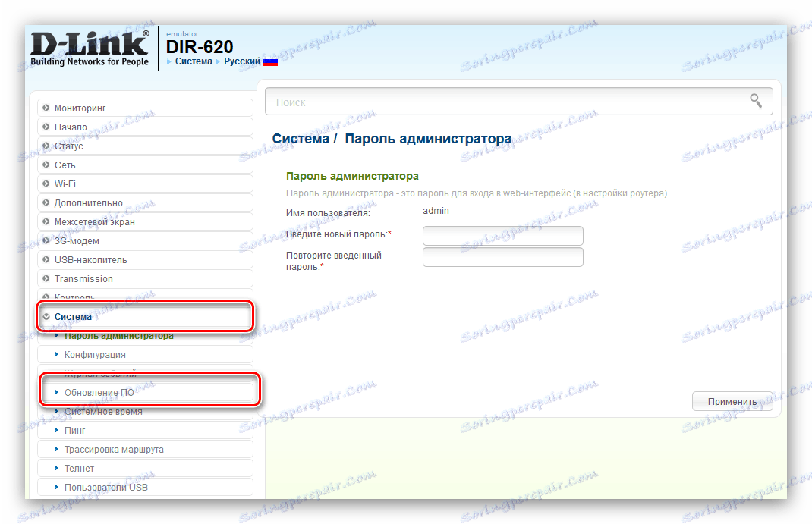Open the Конфигурация submenu item
Image resolution: width=812 pixels, height=524 pixels.
(x=145, y=354)
